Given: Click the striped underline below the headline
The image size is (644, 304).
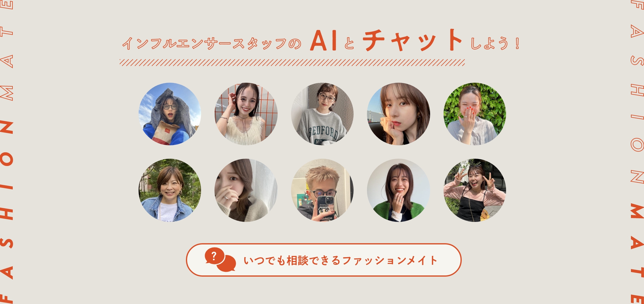Looking at the screenshot, I should click(292, 63).
